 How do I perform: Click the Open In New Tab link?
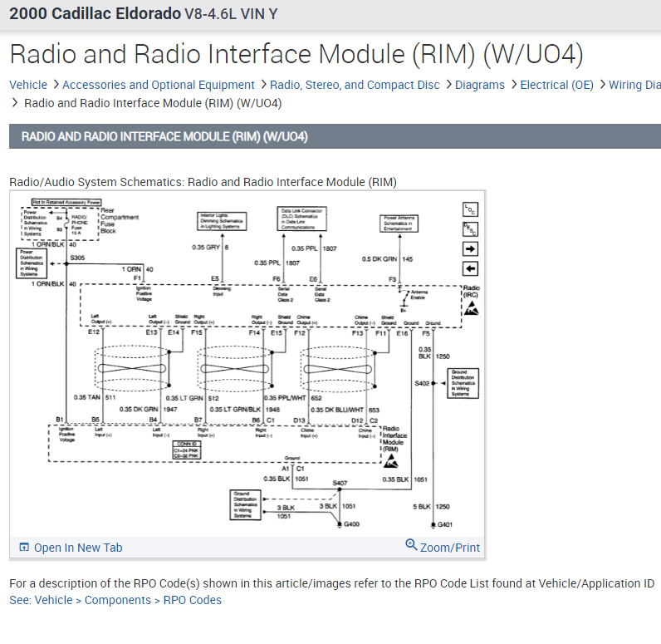click(78, 548)
